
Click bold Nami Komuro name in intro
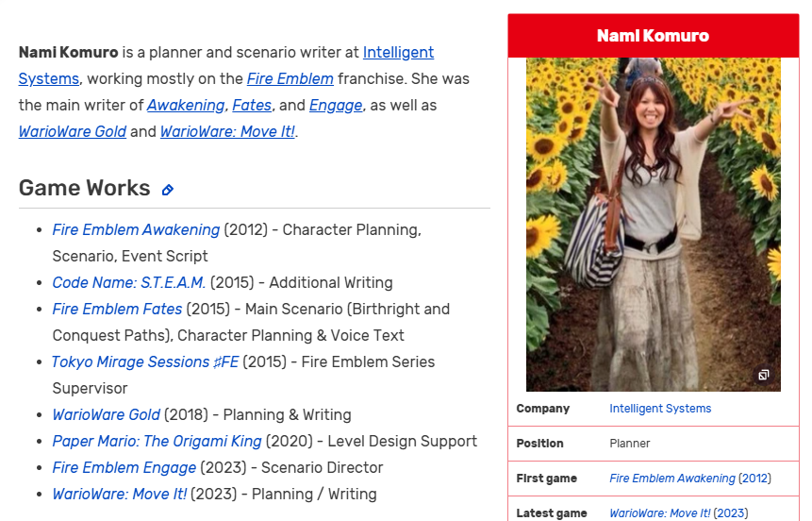[x=68, y=52]
